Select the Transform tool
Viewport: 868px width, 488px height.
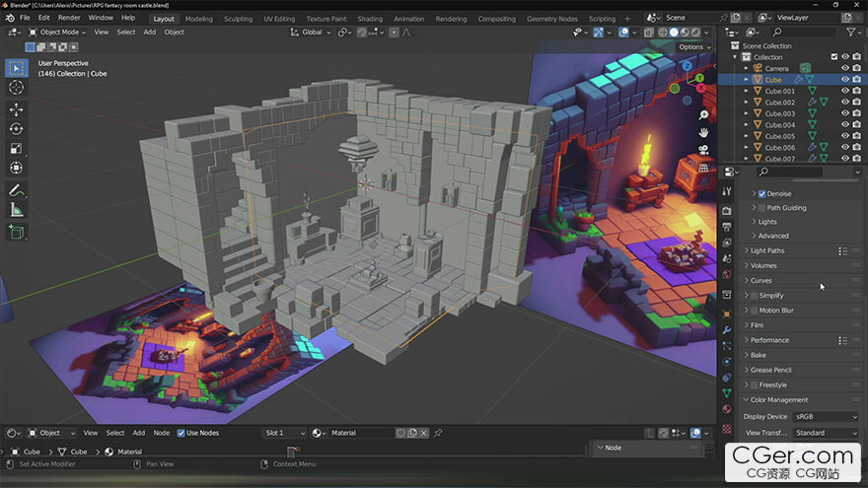click(16, 168)
